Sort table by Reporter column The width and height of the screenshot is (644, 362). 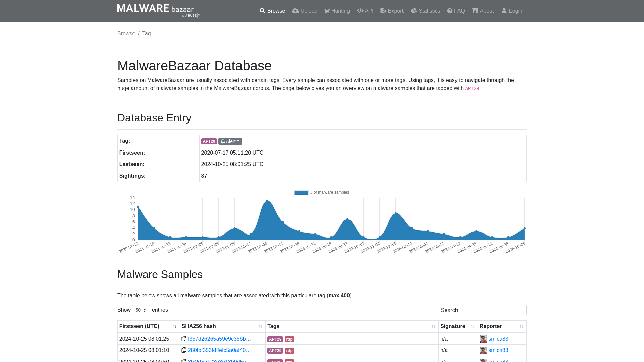(x=502, y=326)
